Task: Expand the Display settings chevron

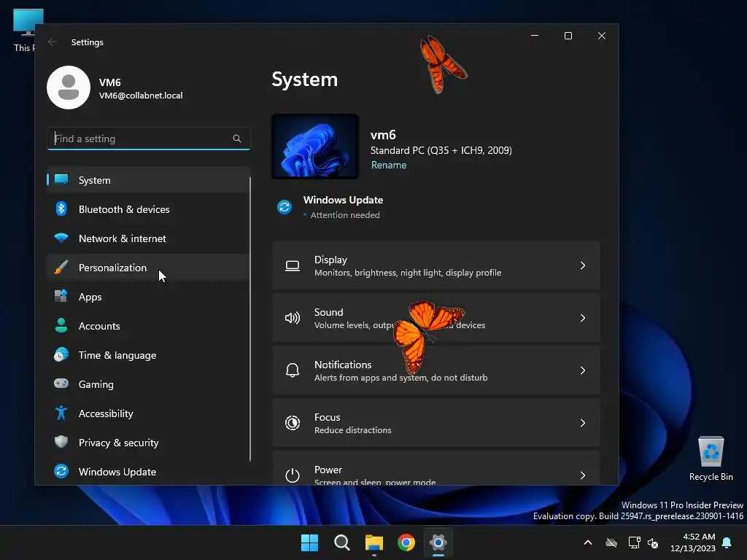Action: (x=583, y=265)
